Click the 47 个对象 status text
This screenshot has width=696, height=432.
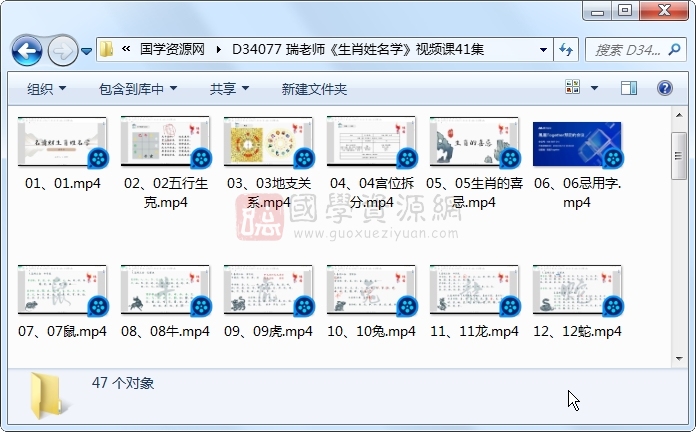tap(123, 383)
